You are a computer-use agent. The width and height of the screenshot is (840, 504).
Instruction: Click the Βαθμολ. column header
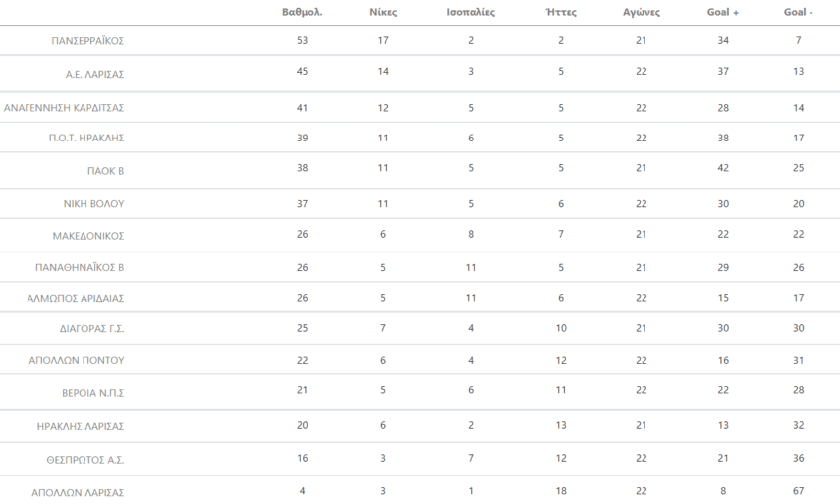point(302,13)
